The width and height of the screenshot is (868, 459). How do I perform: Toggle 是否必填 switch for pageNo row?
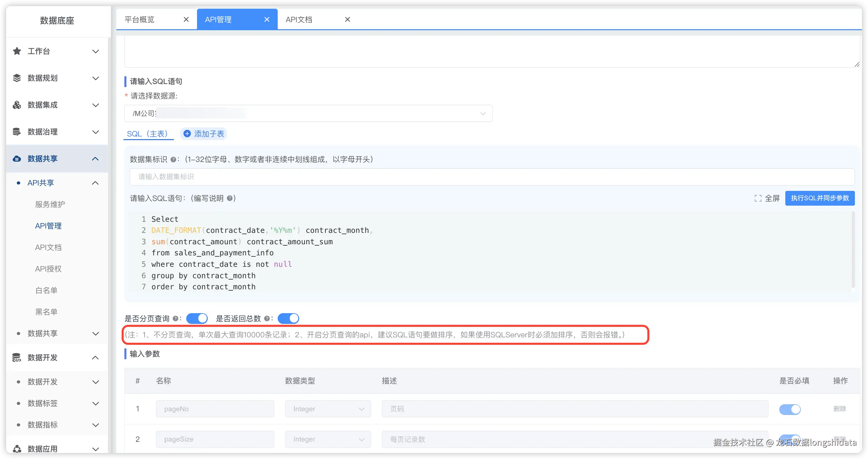click(x=789, y=409)
